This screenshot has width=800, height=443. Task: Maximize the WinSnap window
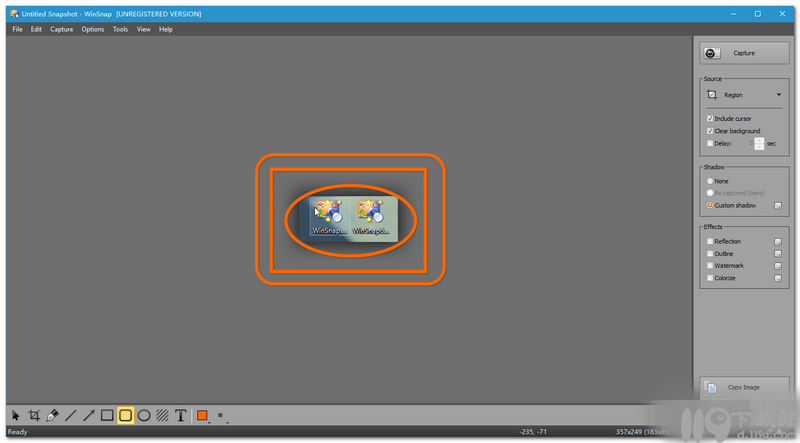click(758, 14)
